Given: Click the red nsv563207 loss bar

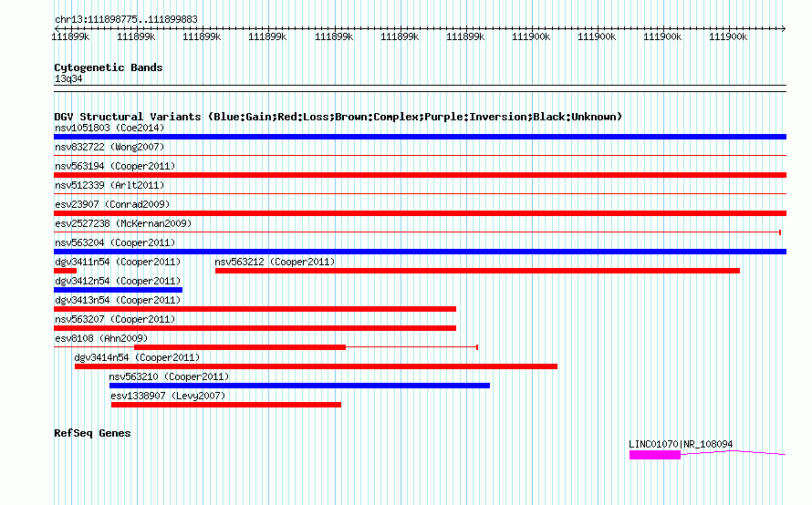Looking at the screenshot, I should pyautogui.click(x=255, y=328).
